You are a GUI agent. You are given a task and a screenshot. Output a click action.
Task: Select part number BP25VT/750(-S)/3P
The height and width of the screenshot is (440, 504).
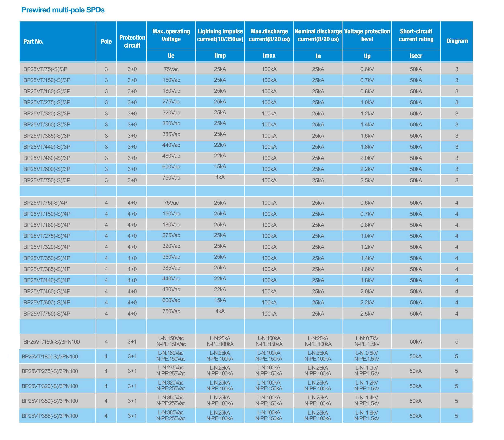point(47,181)
